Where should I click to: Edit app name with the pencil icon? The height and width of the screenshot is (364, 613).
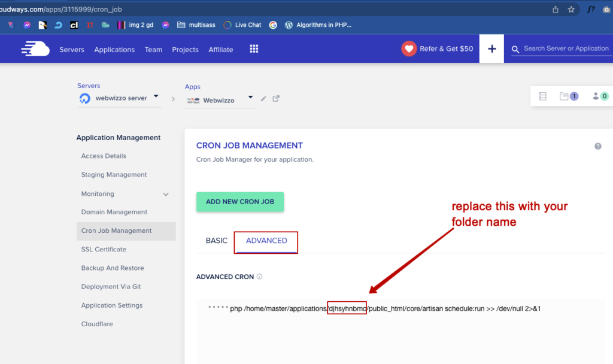(263, 99)
